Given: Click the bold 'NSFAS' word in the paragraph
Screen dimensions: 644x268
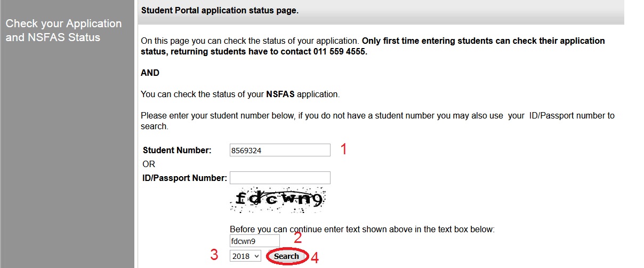Looking at the screenshot, I should [280, 94].
